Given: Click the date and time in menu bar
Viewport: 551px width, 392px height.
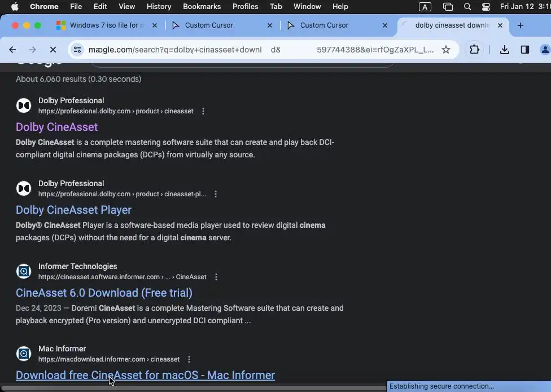Looking at the screenshot, I should tap(526, 6).
